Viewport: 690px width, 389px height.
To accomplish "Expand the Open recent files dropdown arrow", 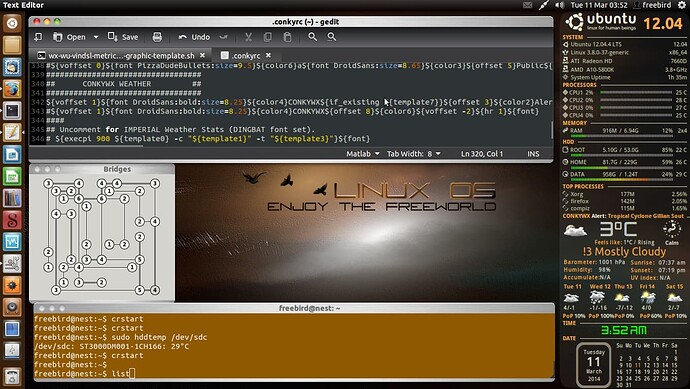I will click(96, 37).
